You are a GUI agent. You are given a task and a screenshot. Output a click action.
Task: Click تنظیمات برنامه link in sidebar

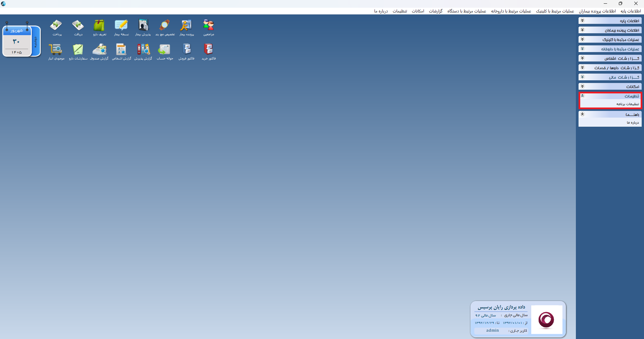pyautogui.click(x=628, y=104)
